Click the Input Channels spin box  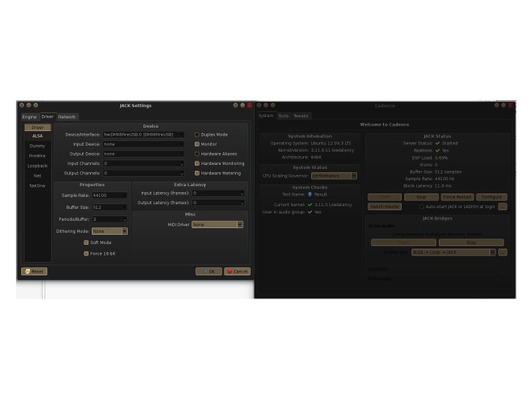144,164
